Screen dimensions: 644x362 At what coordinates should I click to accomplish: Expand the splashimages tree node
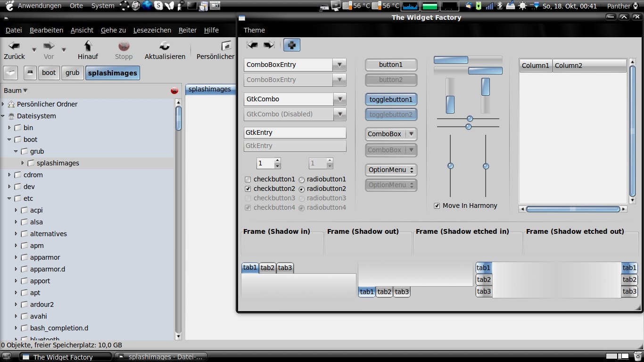click(x=22, y=163)
